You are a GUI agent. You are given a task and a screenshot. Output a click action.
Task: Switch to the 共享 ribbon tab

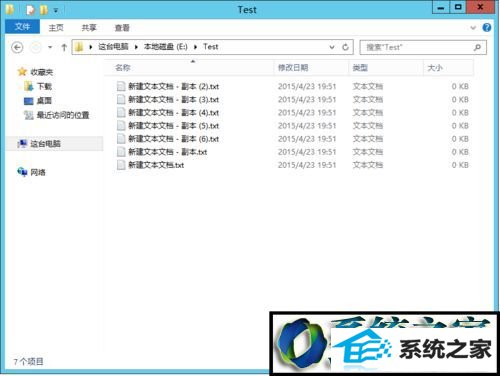pos(89,28)
